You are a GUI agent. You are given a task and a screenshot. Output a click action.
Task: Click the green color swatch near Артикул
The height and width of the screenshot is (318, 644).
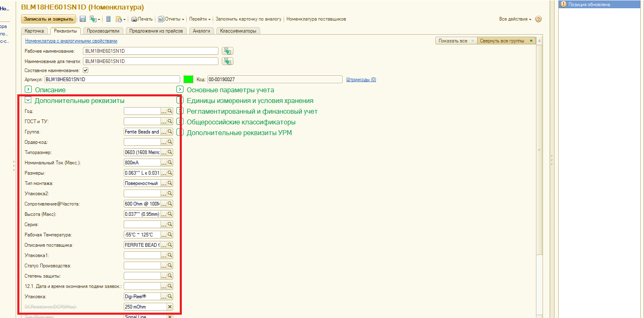coord(188,79)
